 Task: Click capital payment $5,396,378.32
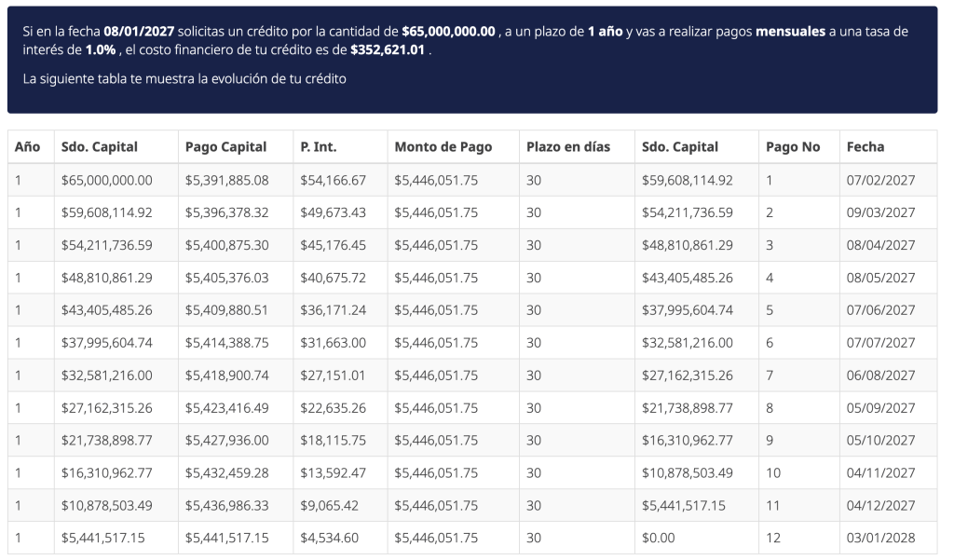click(227, 212)
